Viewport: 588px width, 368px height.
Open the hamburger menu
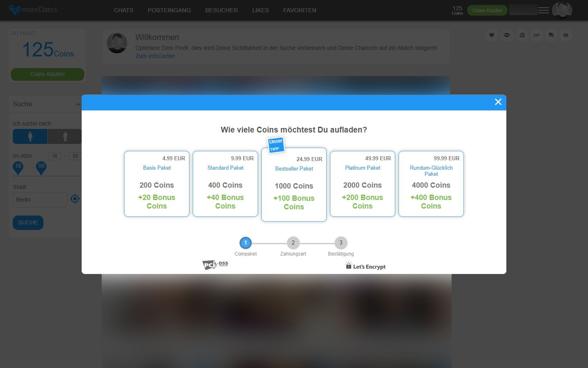543,10
